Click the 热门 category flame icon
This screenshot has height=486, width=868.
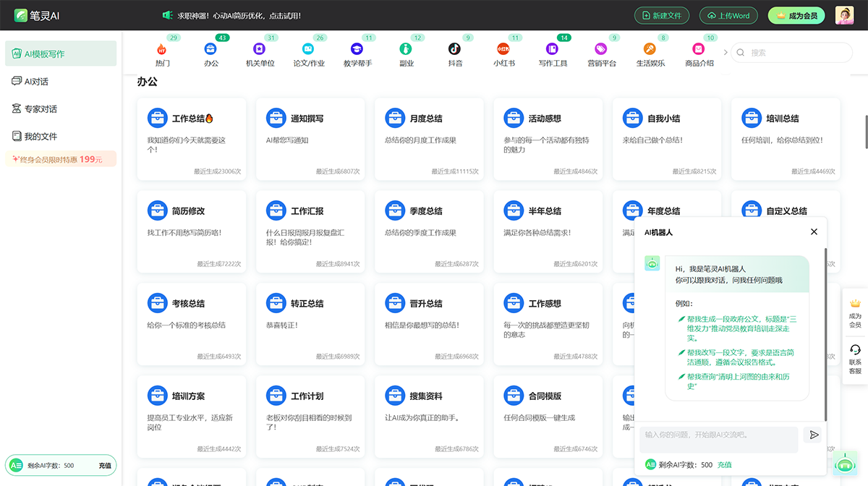coord(161,49)
